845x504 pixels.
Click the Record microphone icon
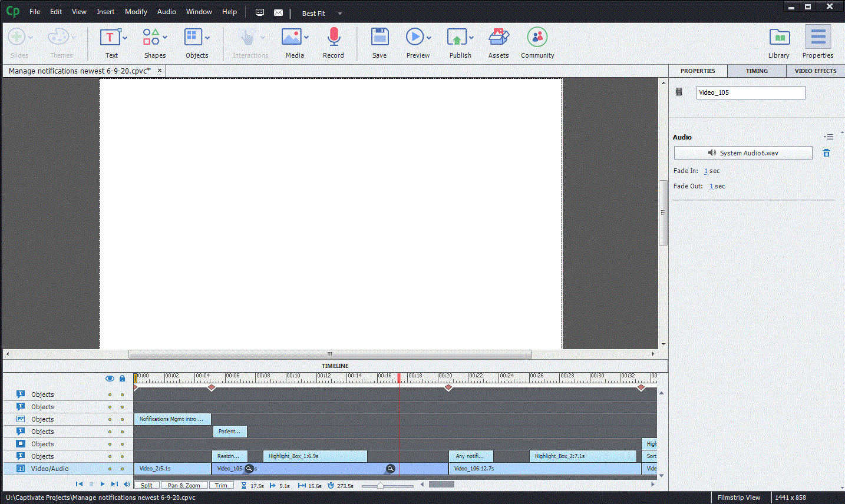334,38
